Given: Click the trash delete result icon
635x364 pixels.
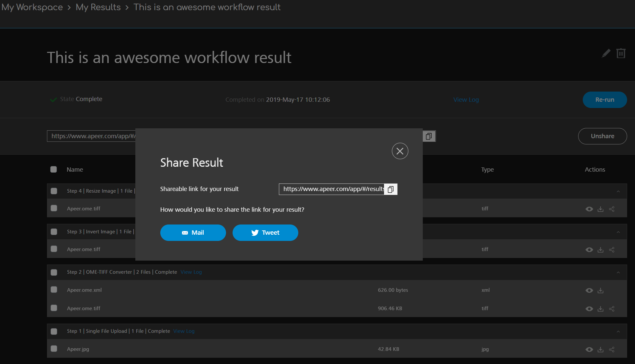Looking at the screenshot, I should pos(621,54).
